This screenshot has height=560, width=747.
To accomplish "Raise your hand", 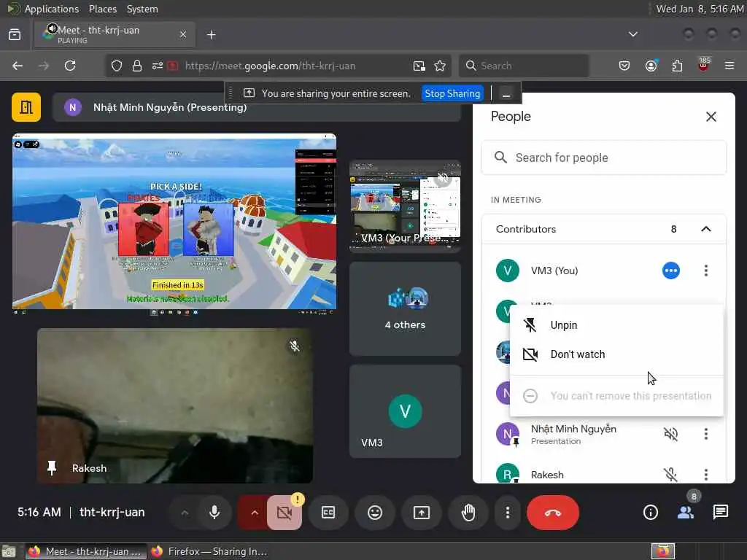I will click(x=468, y=513).
